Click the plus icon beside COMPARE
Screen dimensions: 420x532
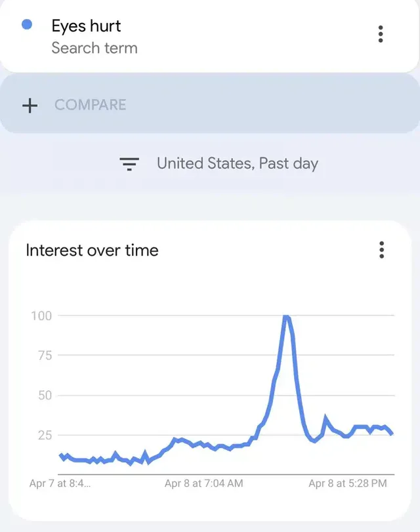30,105
